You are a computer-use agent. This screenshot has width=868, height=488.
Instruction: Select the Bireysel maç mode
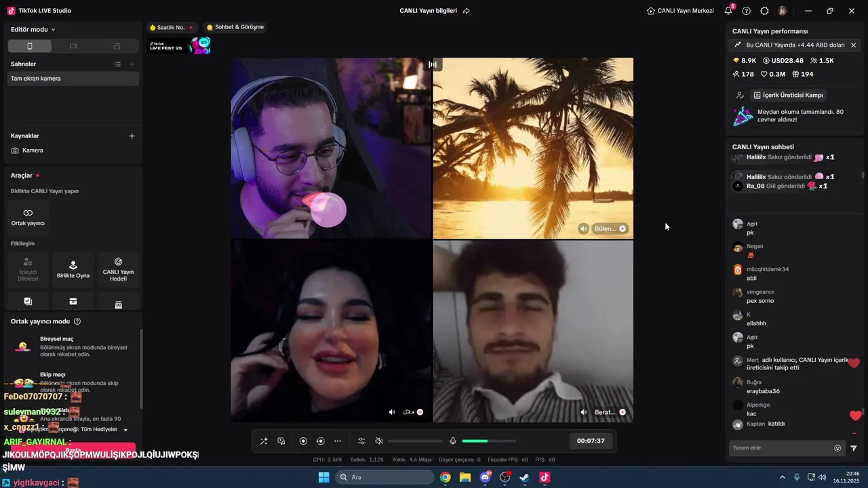[73, 346]
